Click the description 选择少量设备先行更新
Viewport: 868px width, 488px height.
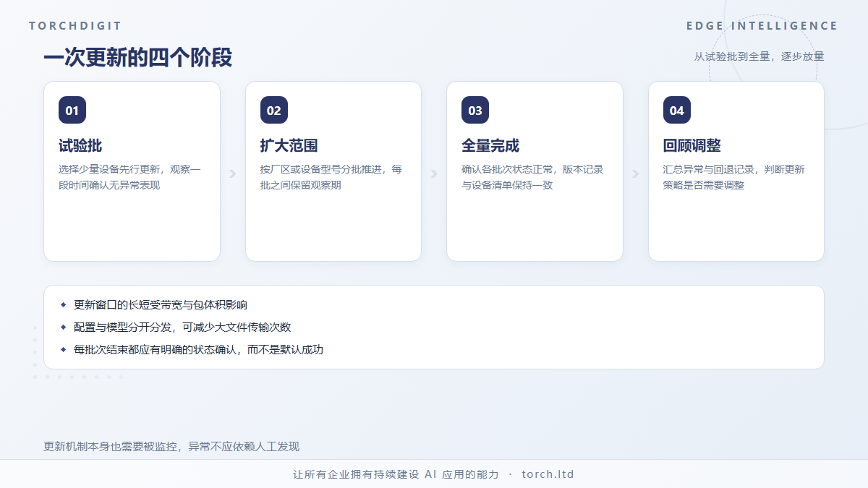click(x=130, y=177)
